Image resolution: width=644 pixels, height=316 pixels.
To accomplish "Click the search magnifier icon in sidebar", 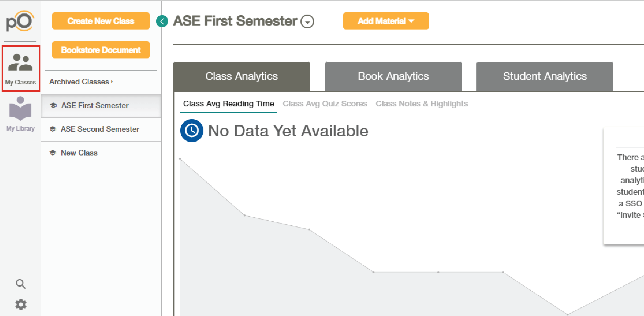I will click(21, 284).
